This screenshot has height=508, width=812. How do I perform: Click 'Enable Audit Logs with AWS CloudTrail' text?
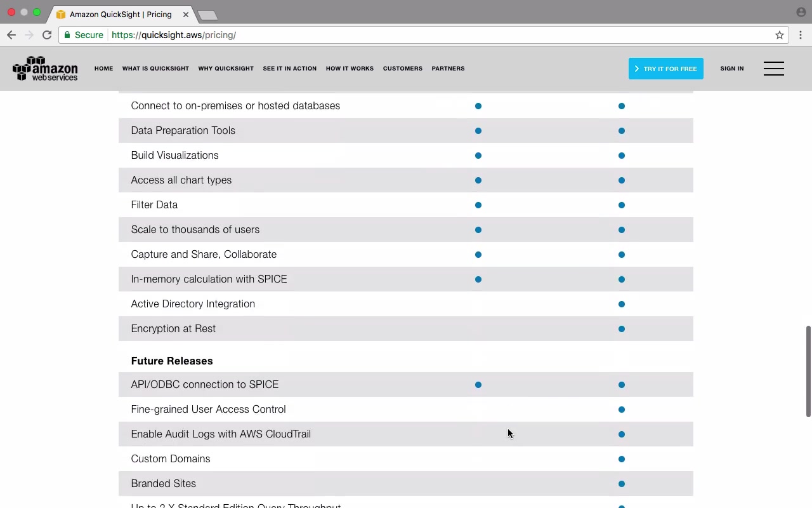point(221,434)
